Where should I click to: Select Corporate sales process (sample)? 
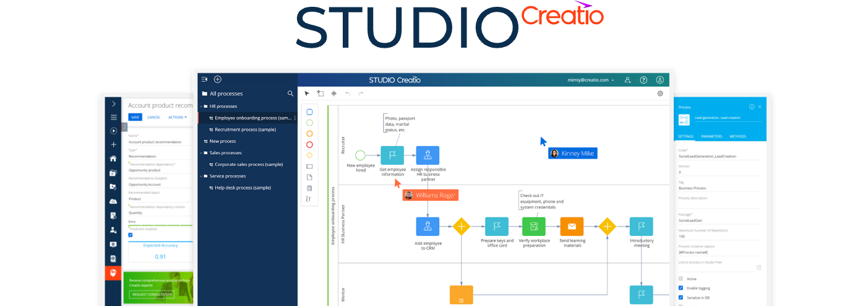[x=247, y=165]
